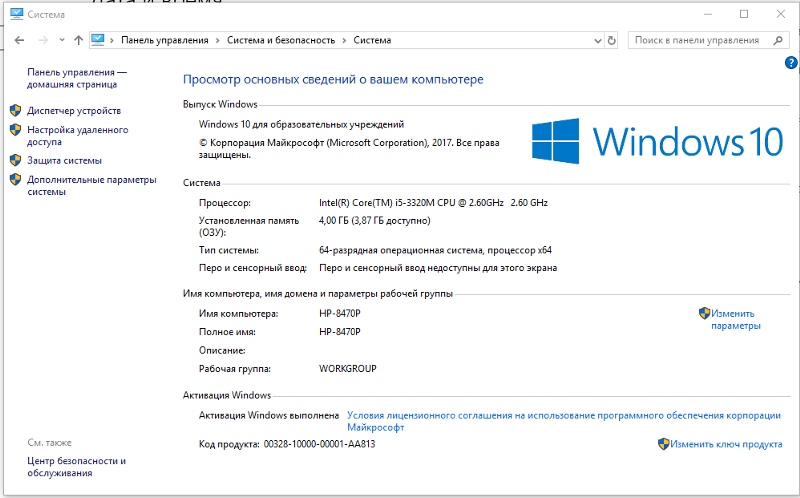
Task: Click the magnifier search icon
Action: 778,40
